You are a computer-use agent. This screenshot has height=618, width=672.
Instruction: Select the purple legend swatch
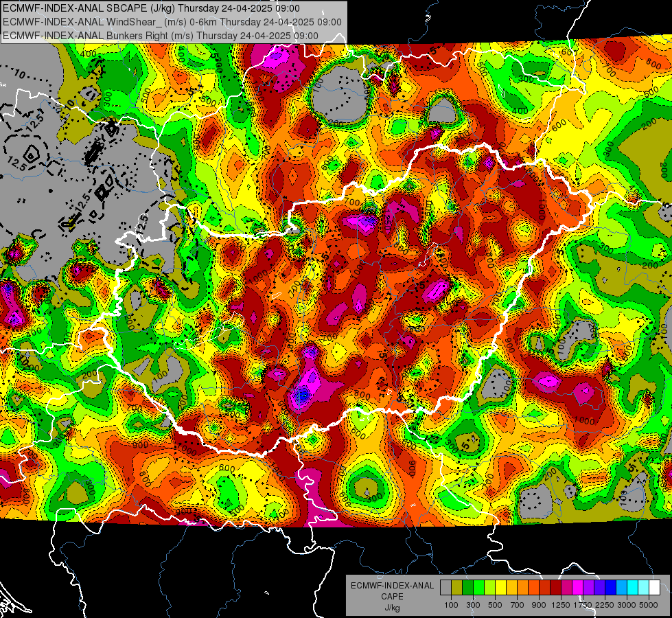click(x=588, y=587)
